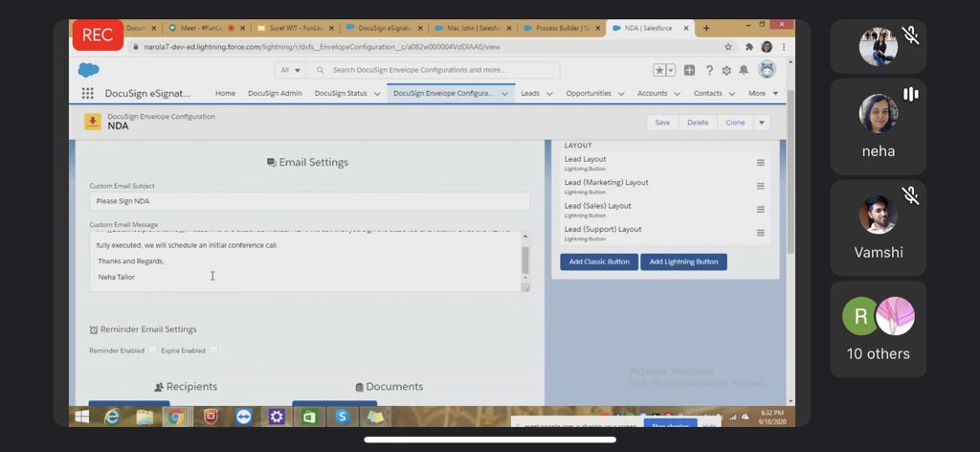Image resolution: width=980 pixels, height=452 pixels.
Task: Open user profile avatar in Salesforce
Action: click(767, 69)
